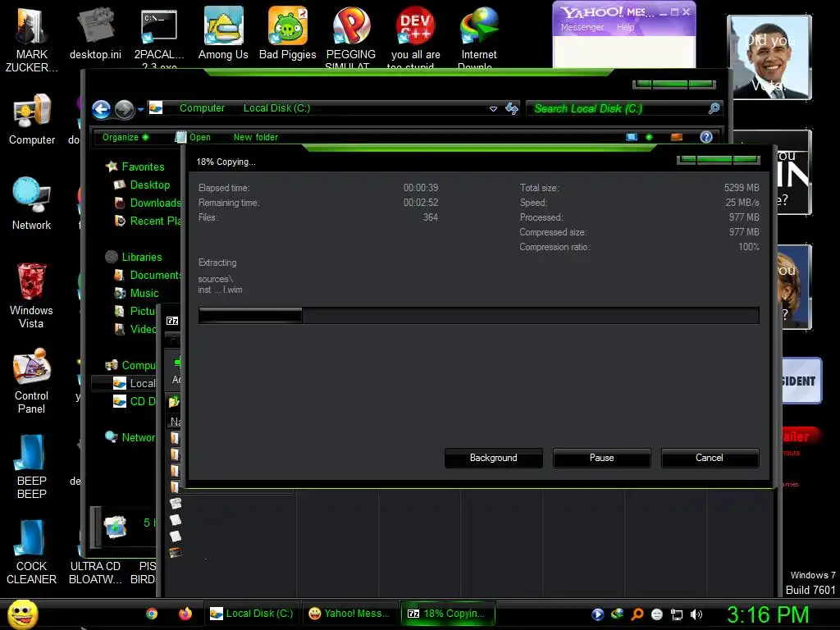
Task: Click the Obama 'Did you Vote' thumbnail
Action: pos(769,57)
